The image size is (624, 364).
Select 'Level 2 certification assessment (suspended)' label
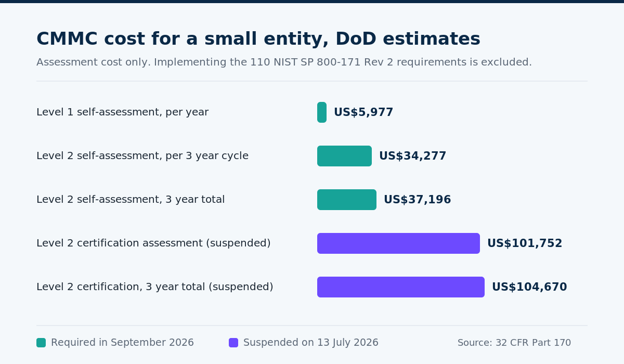[x=153, y=243]
